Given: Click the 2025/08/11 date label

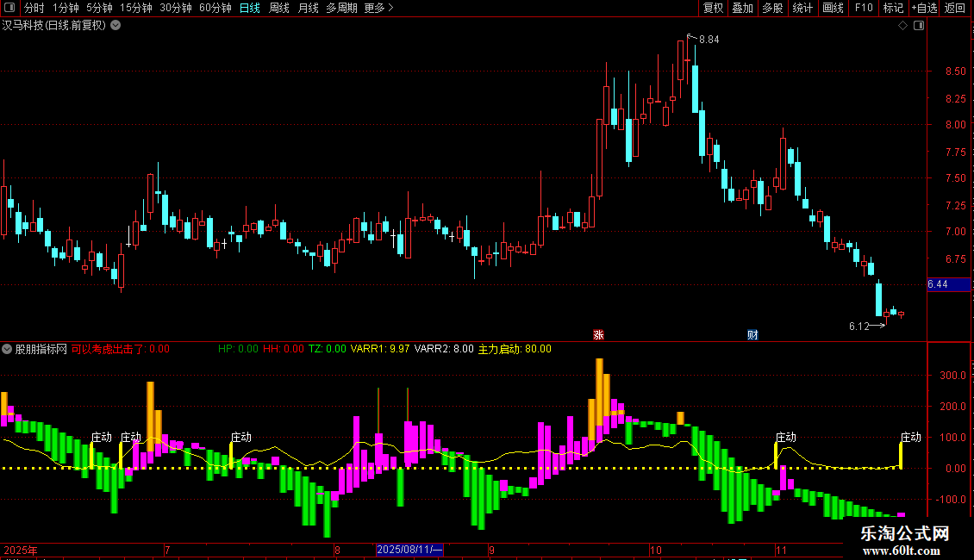Looking at the screenshot, I should click(x=409, y=550).
